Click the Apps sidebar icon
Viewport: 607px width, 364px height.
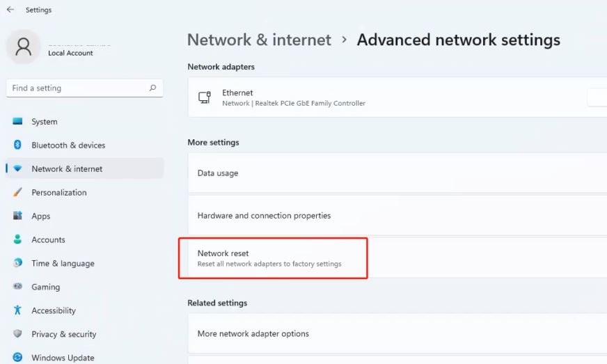[18, 216]
